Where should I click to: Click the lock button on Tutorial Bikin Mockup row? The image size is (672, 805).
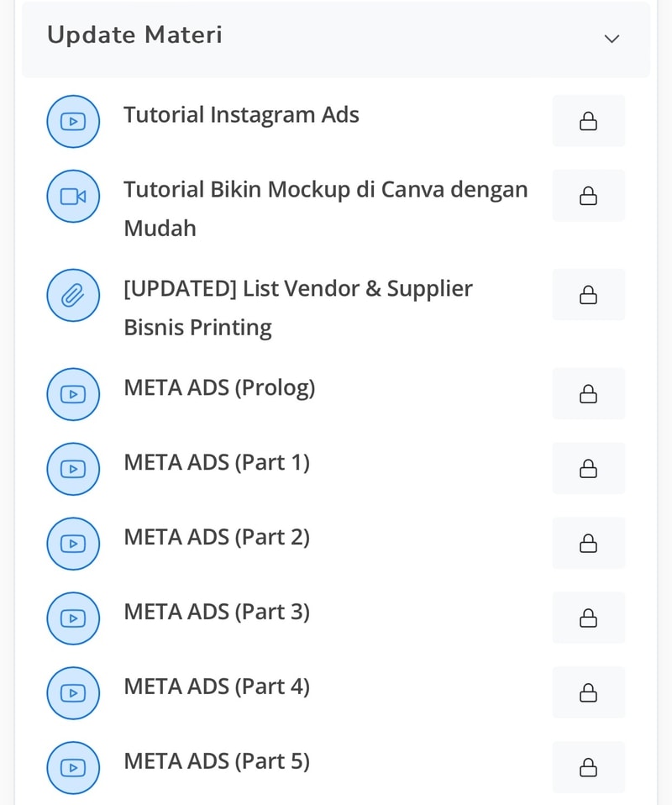click(588, 196)
